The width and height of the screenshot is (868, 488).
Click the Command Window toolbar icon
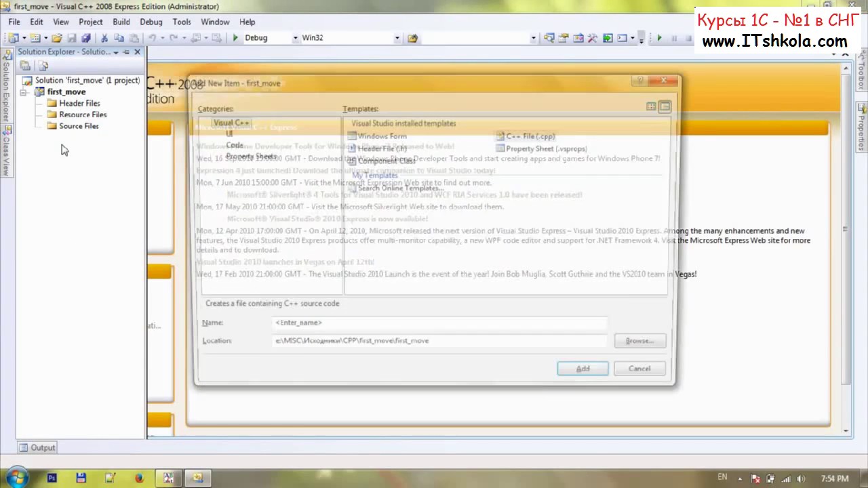click(x=622, y=38)
